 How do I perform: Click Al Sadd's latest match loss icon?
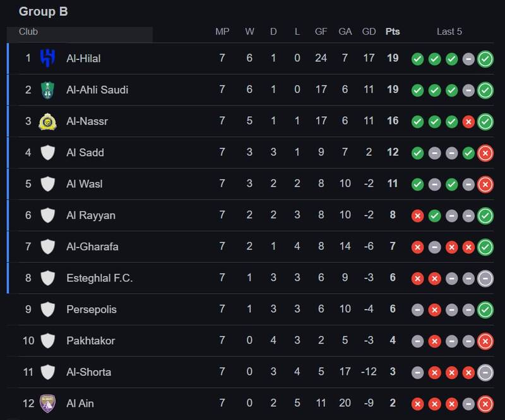(485, 153)
